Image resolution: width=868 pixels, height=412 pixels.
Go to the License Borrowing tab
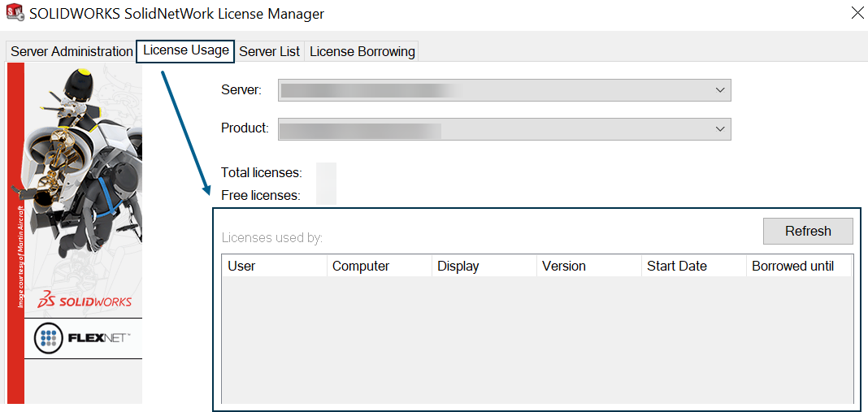coord(362,51)
